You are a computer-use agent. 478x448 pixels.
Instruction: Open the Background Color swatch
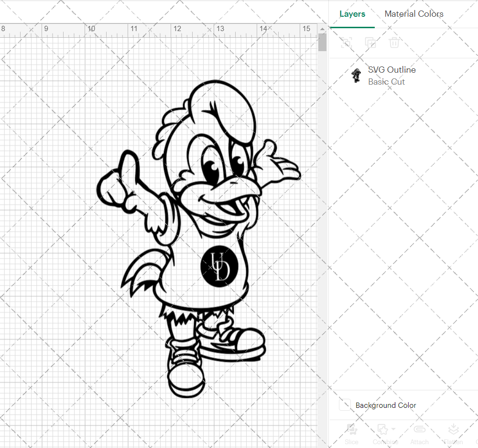tap(345, 404)
